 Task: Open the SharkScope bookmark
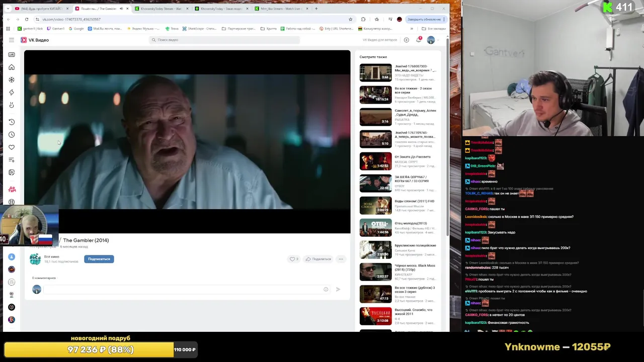[x=200, y=29]
